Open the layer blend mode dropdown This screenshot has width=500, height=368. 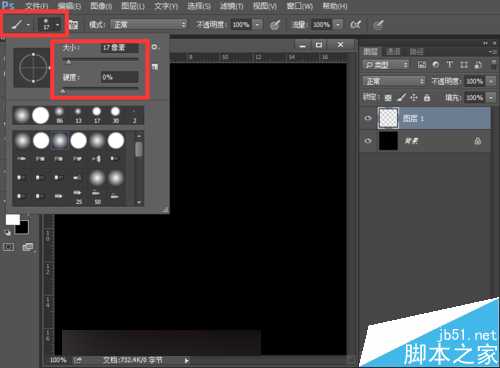coord(394,81)
